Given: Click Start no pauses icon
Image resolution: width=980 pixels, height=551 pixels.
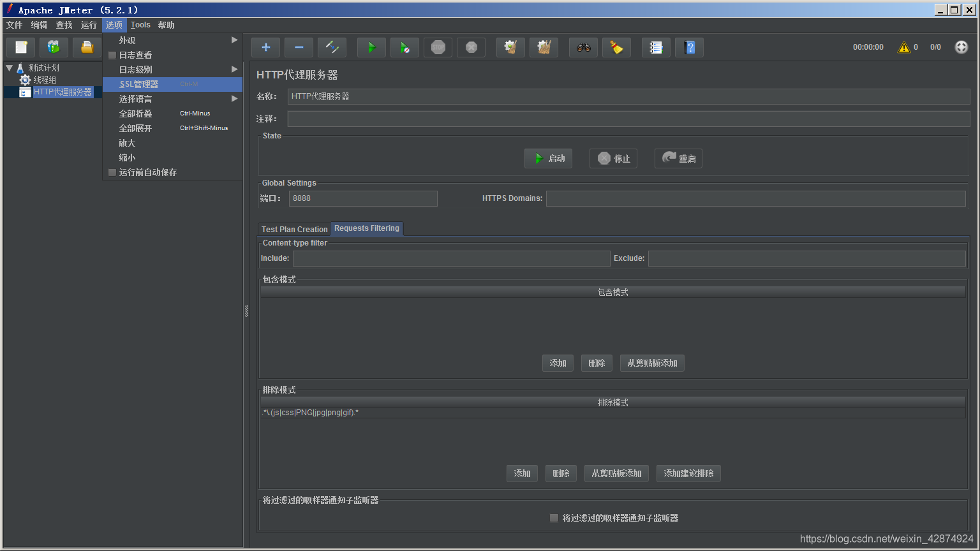Looking at the screenshot, I should (405, 47).
